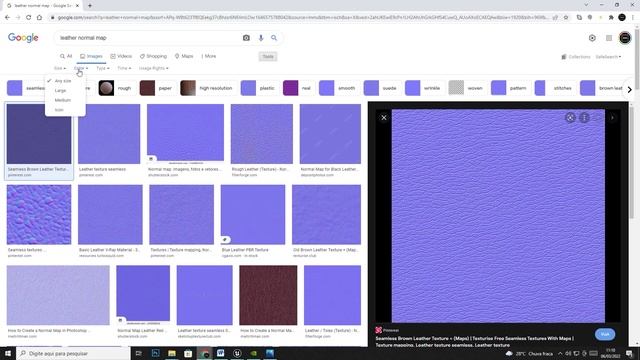The height and width of the screenshot is (360, 640).
Task: Search by image with camera icon
Action: [x=246, y=38]
